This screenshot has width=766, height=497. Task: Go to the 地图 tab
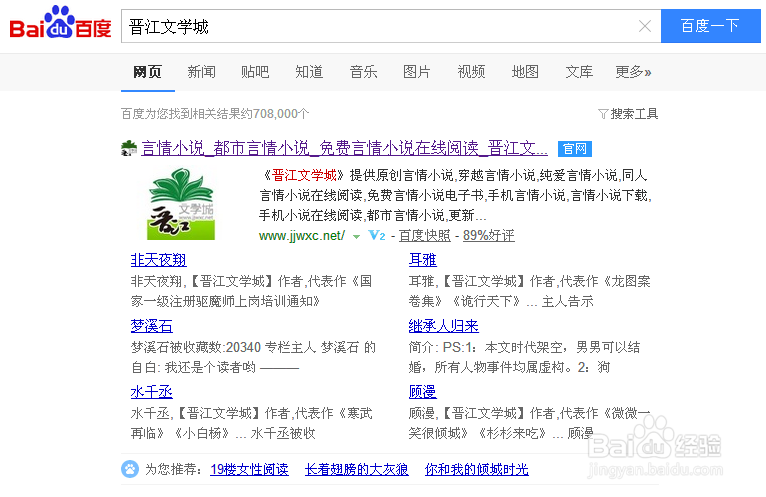(x=525, y=72)
